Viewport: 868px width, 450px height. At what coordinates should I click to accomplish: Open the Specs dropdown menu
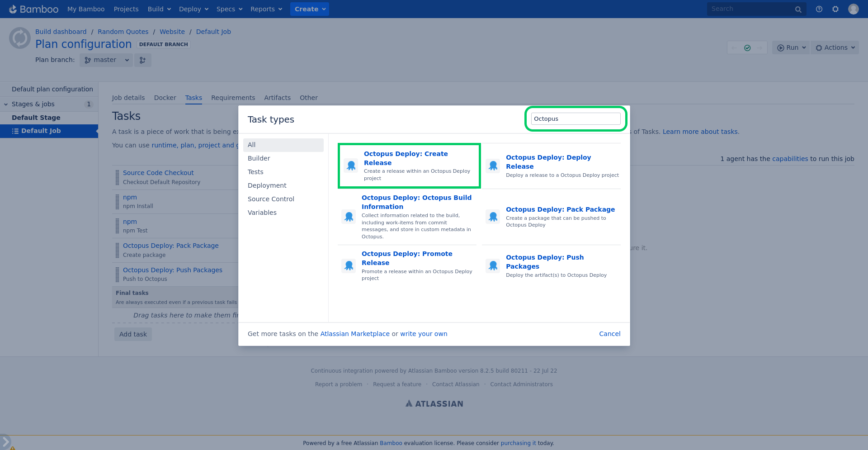[x=229, y=9]
